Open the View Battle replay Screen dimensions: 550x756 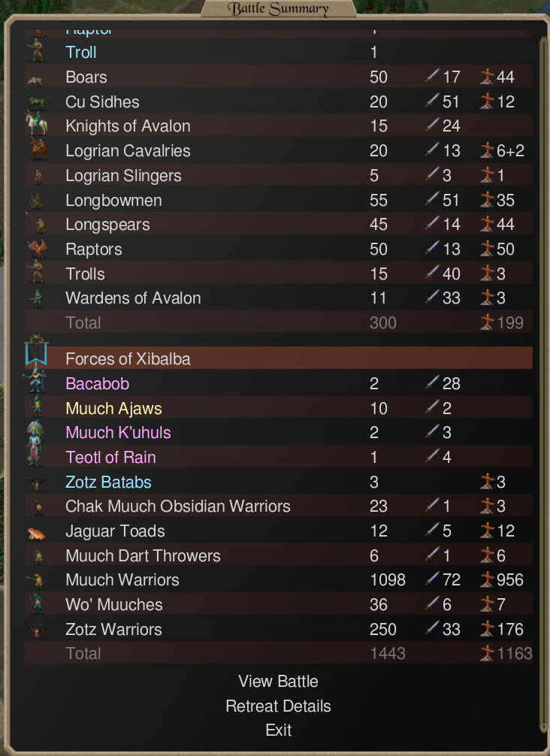click(278, 682)
